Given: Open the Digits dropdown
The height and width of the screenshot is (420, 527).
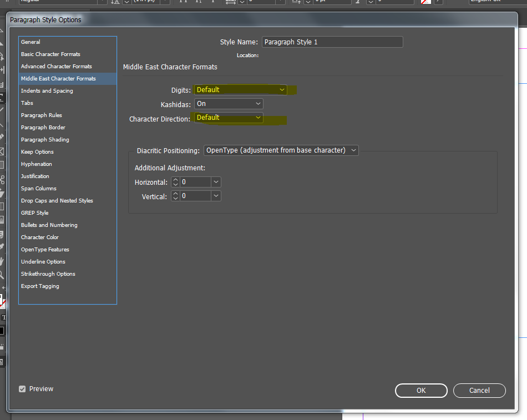Looking at the screenshot, I should (x=241, y=90).
